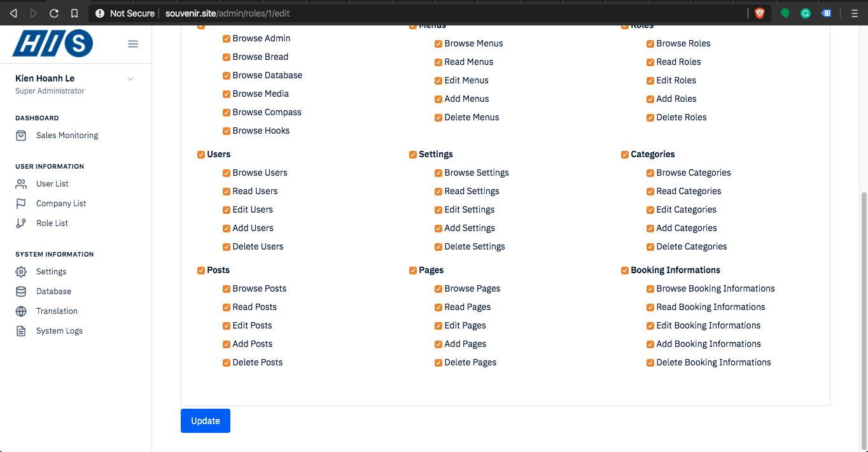This screenshot has width=868, height=452.
Task: Open System Logs in sidebar
Action: [x=59, y=331]
